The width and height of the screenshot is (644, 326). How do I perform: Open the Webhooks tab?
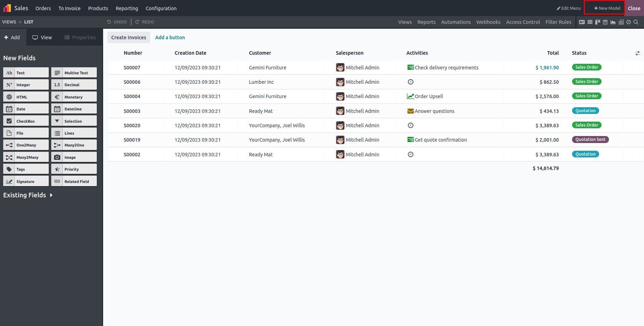point(488,22)
